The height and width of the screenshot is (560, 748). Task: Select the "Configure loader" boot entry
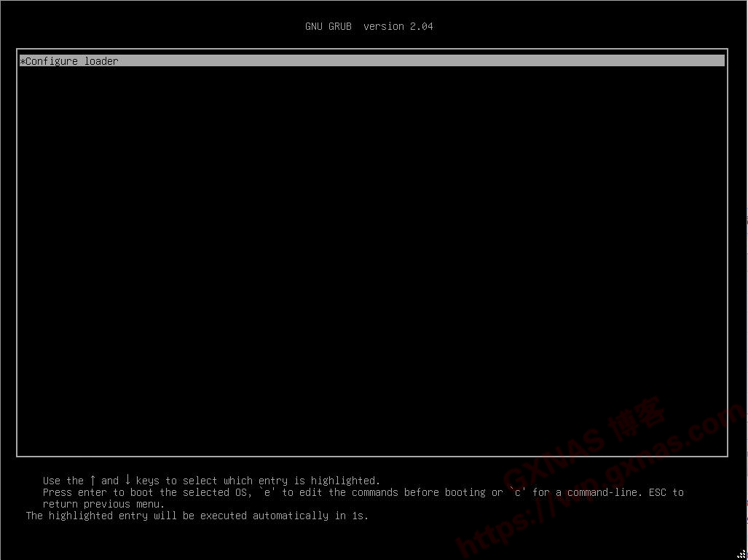71,61
